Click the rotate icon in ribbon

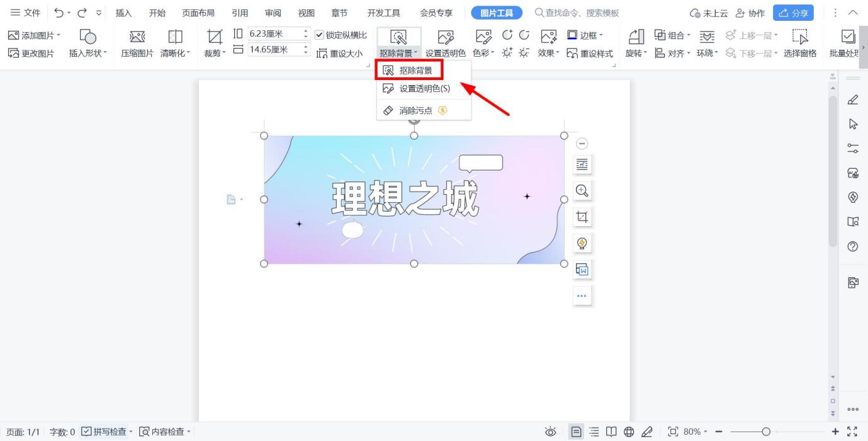[636, 39]
